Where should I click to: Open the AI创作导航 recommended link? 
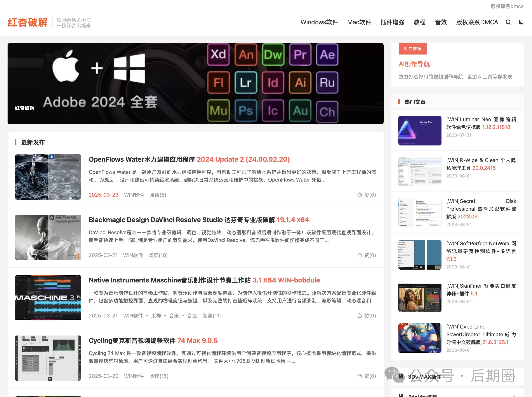414,64
